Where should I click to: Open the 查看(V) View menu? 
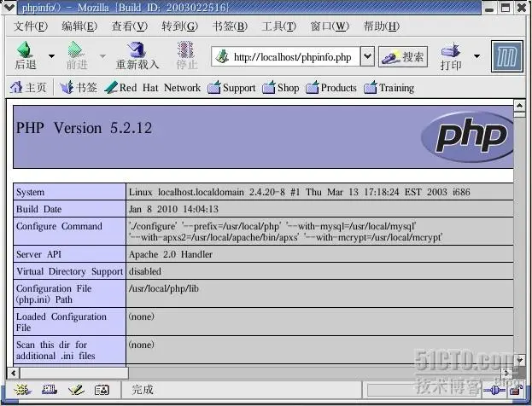click(130, 26)
